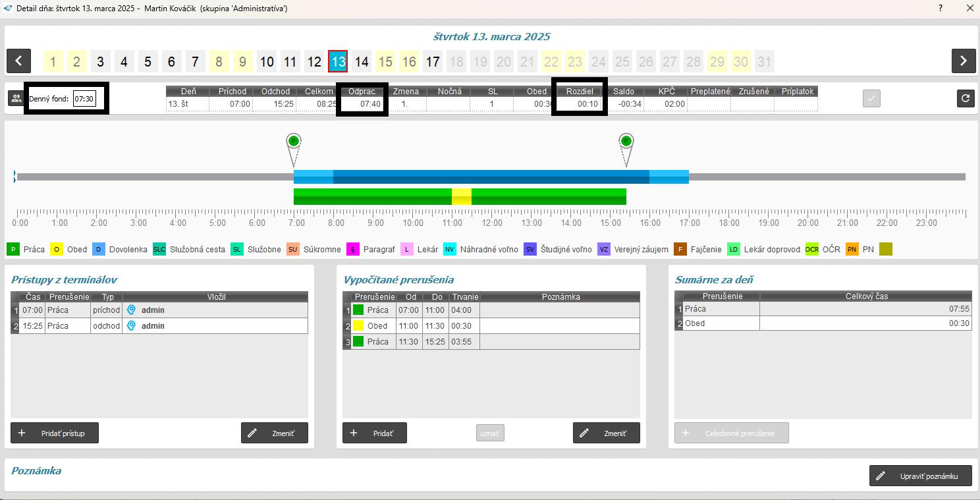Click Zmeniť under Prístupy z terminálov
The width and height of the screenshot is (980, 500).
pyautogui.click(x=274, y=433)
